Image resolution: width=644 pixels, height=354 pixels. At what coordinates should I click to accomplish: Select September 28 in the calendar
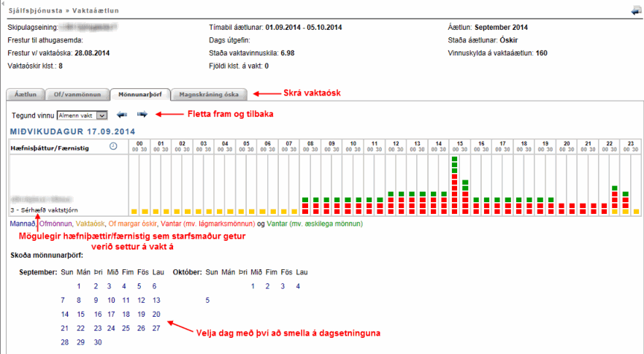pos(65,342)
